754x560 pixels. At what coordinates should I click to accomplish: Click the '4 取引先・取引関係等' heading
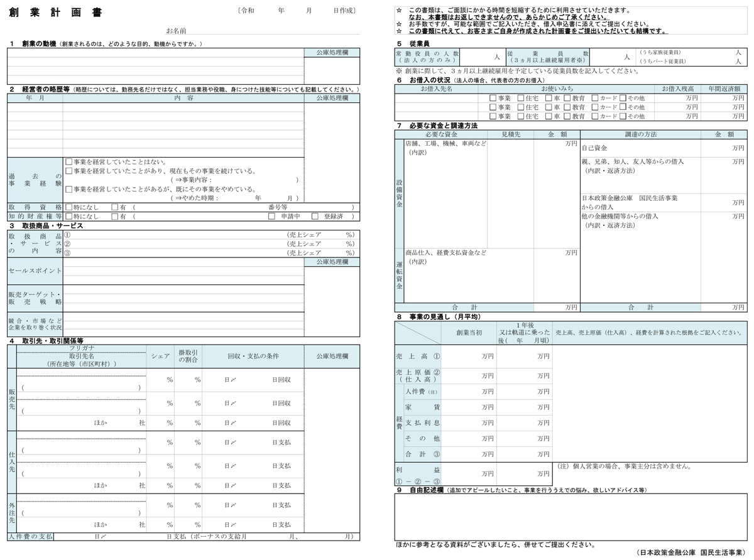46,341
